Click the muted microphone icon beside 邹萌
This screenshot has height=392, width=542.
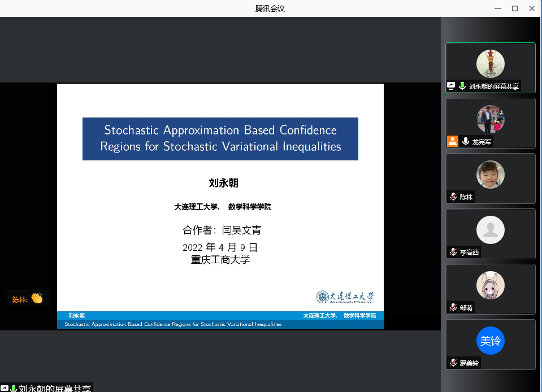point(453,308)
